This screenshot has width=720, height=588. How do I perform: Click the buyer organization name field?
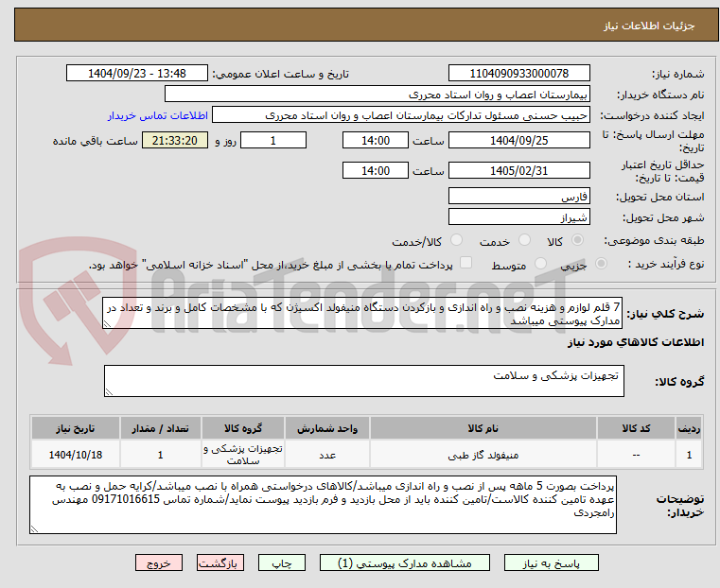(x=377, y=95)
